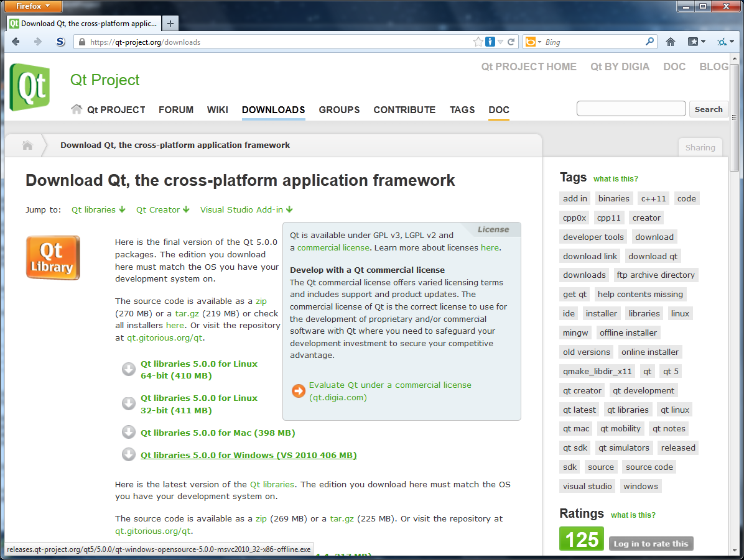Download icon for Windows VS 2010 libraries

129,454
